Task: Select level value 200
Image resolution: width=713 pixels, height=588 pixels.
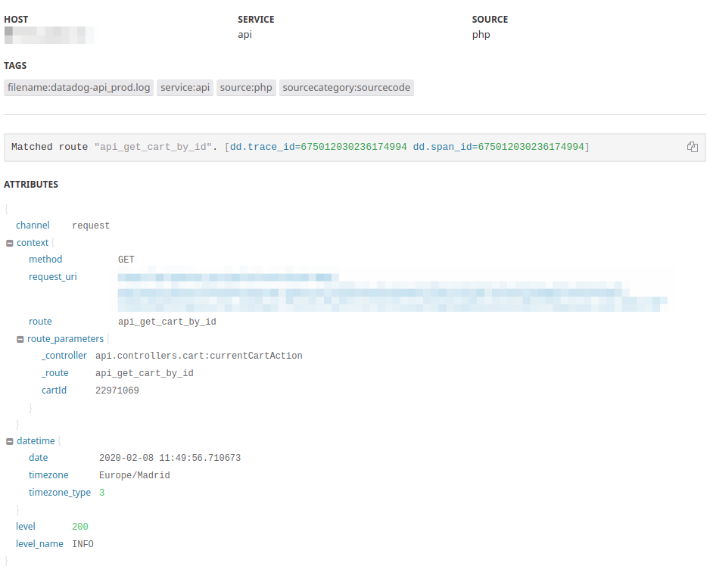Action: (x=80, y=527)
